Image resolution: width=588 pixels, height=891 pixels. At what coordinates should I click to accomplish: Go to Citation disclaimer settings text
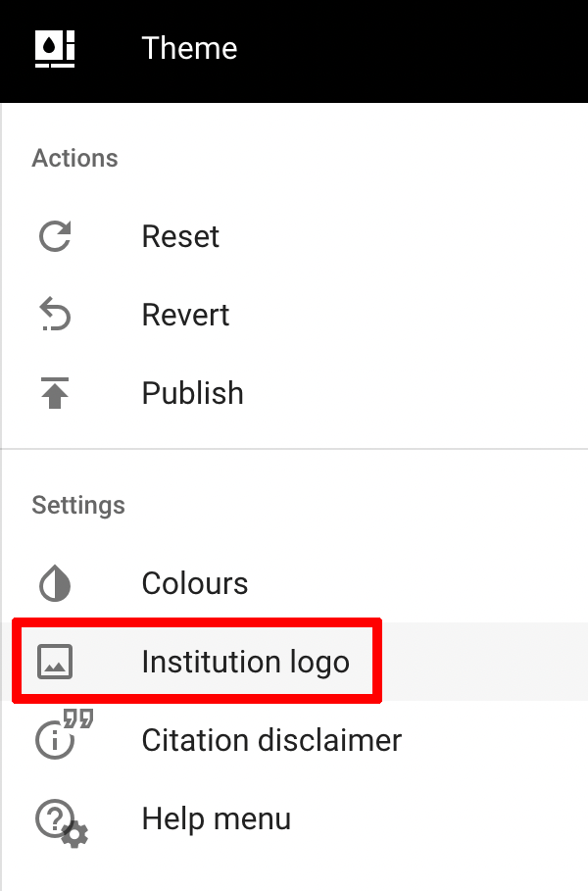click(271, 740)
